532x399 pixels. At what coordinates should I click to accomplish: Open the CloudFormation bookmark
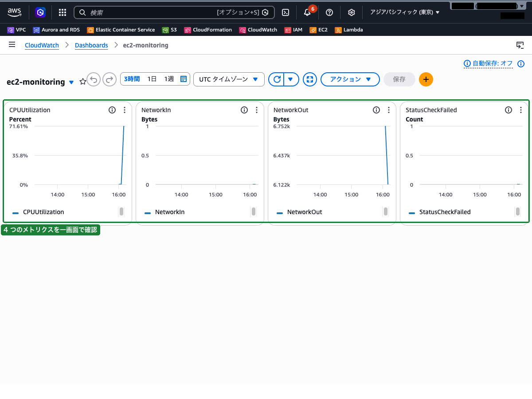point(208,30)
